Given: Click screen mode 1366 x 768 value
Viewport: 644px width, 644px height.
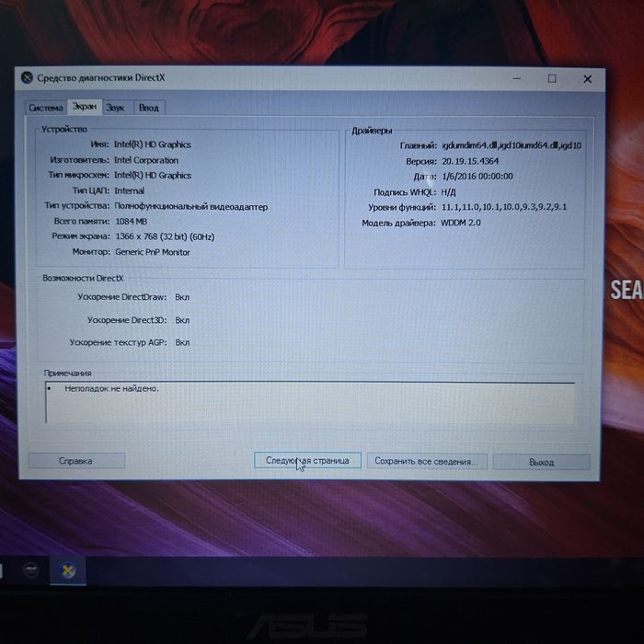Looking at the screenshot, I should tap(165, 237).
